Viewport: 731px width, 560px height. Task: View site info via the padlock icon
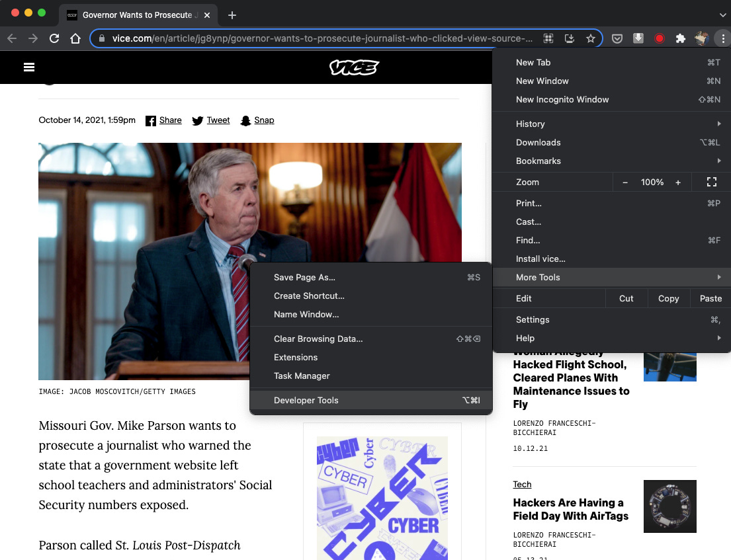(x=102, y=38)
